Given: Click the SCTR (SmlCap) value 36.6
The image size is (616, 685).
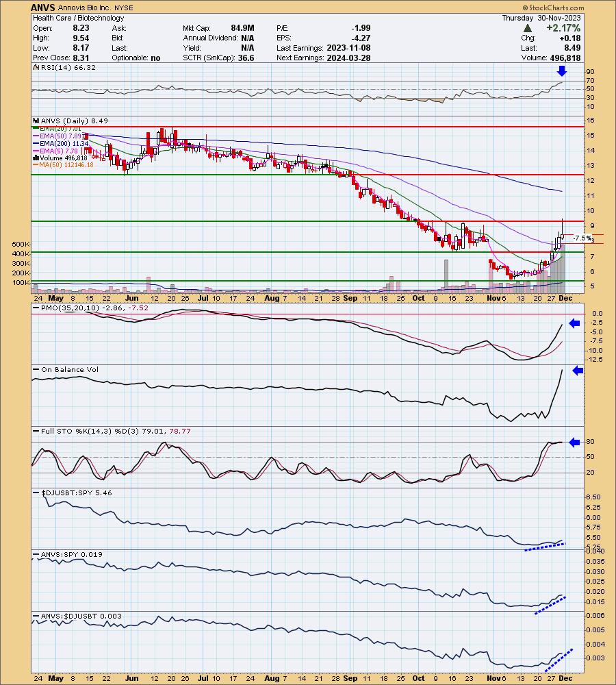Looking at the screenshot, I should [x=246, y=58].
